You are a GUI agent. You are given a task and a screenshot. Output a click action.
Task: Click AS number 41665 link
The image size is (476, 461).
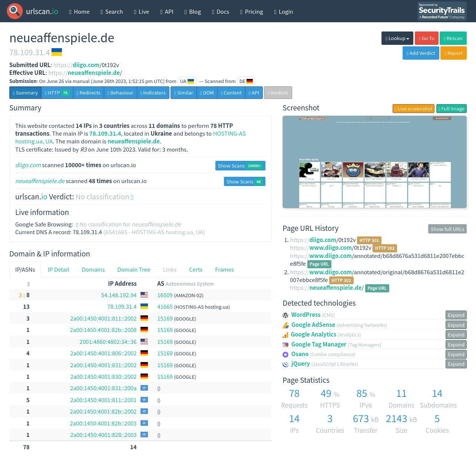[165, 306]
